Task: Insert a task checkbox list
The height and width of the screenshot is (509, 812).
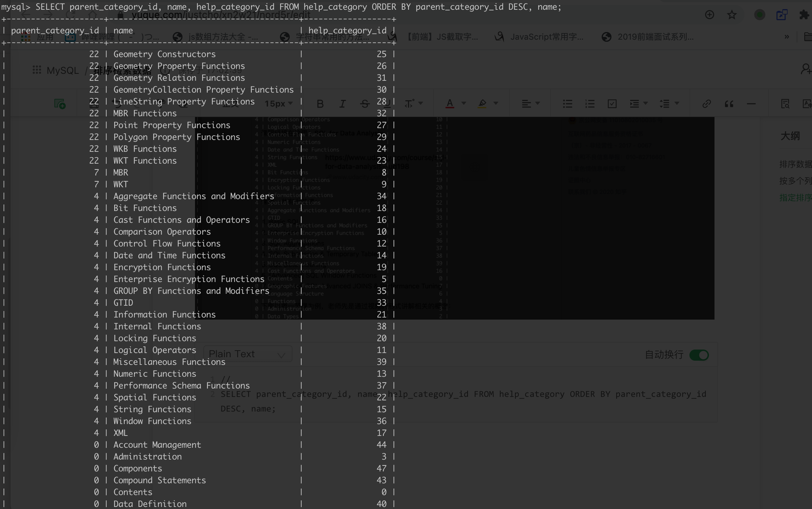Action: 612,104
